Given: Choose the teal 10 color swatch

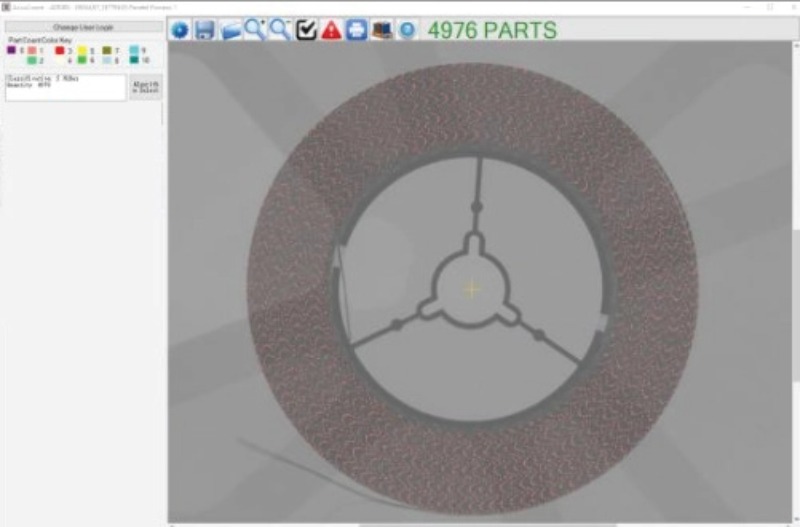Looking at the screenshot, I should 134,60.
